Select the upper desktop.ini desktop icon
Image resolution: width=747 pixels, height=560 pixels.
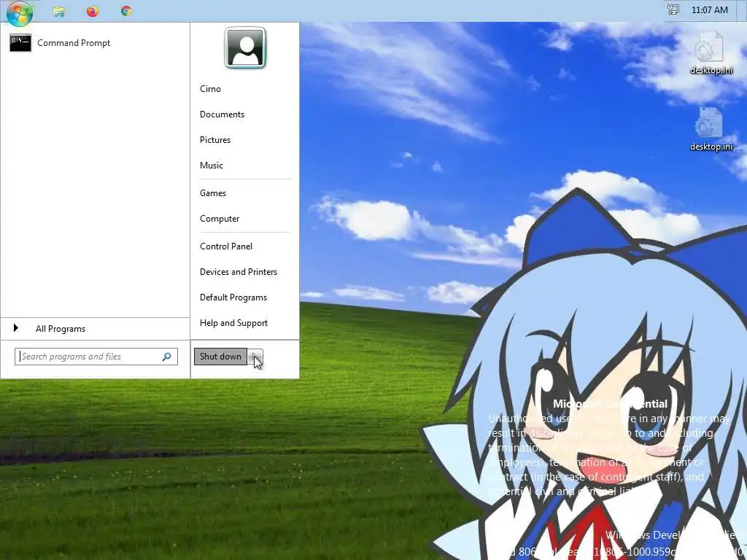[x=711, y=52]
